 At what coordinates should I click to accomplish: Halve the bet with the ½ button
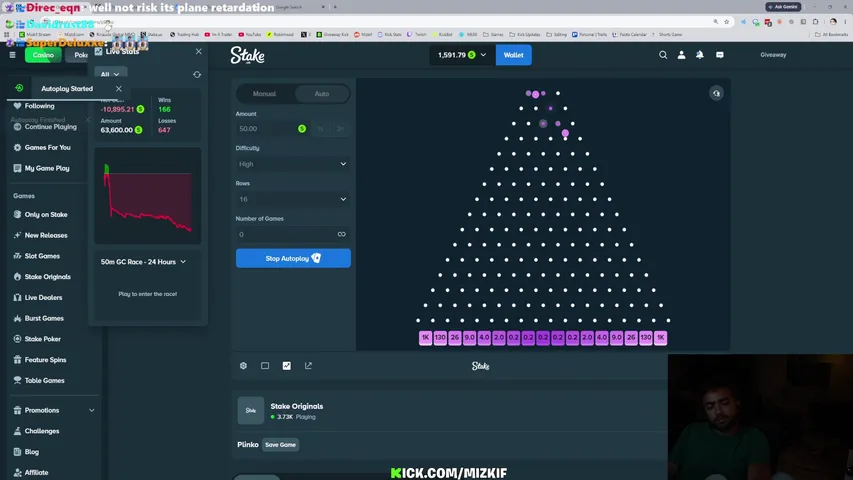coord(320,129)
